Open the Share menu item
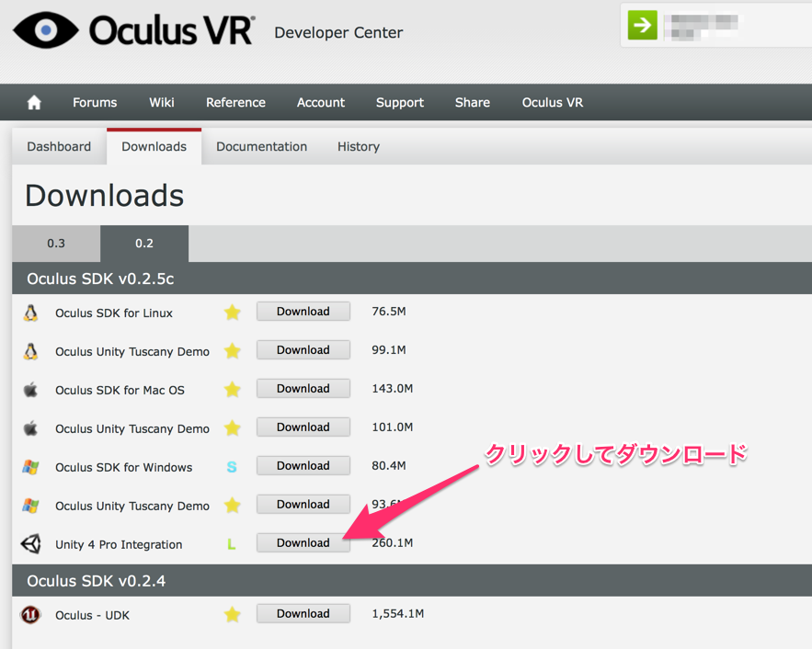Viewport: 812px width, 649px height. click(x=473, y=102)
